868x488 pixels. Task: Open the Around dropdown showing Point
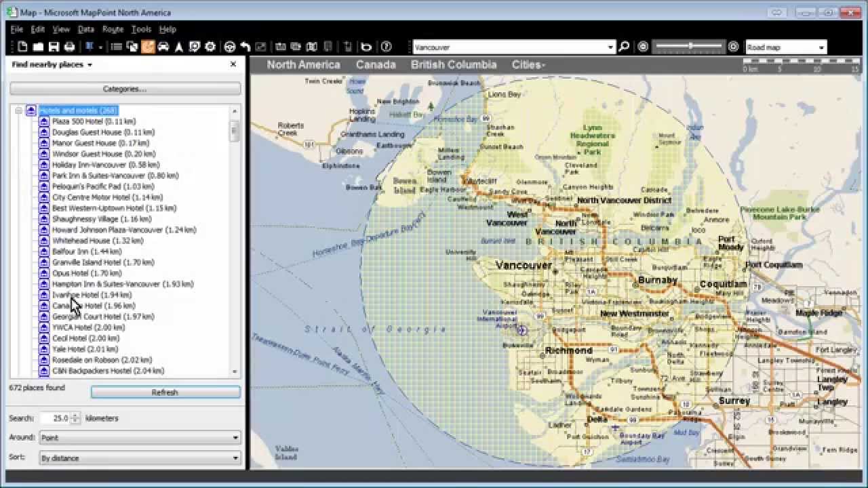click(140, 438)
